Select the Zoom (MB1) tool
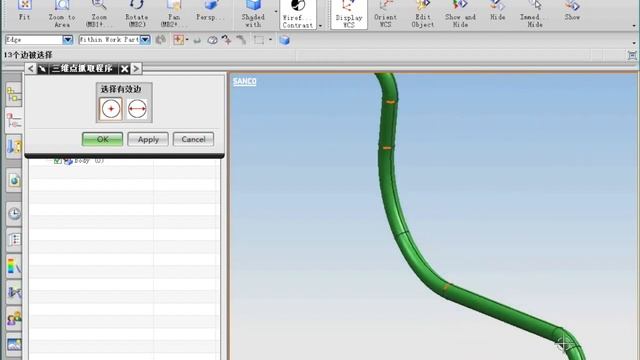The image size is (640, 360). (99, 13)
